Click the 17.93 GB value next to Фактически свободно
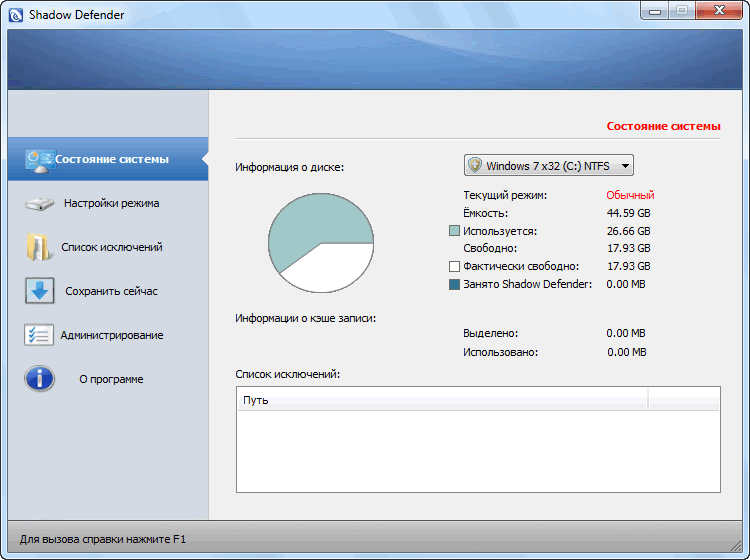The image size is (750, 560). pyautogui.click(x=629, y=266)
